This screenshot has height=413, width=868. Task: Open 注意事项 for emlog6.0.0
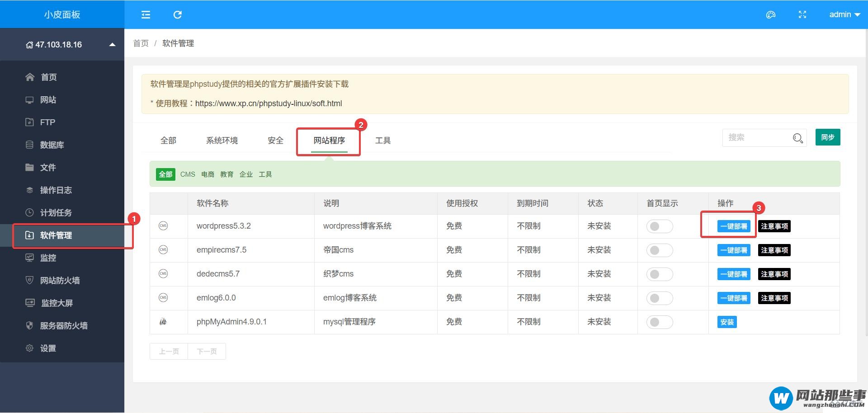pos(774,298)
